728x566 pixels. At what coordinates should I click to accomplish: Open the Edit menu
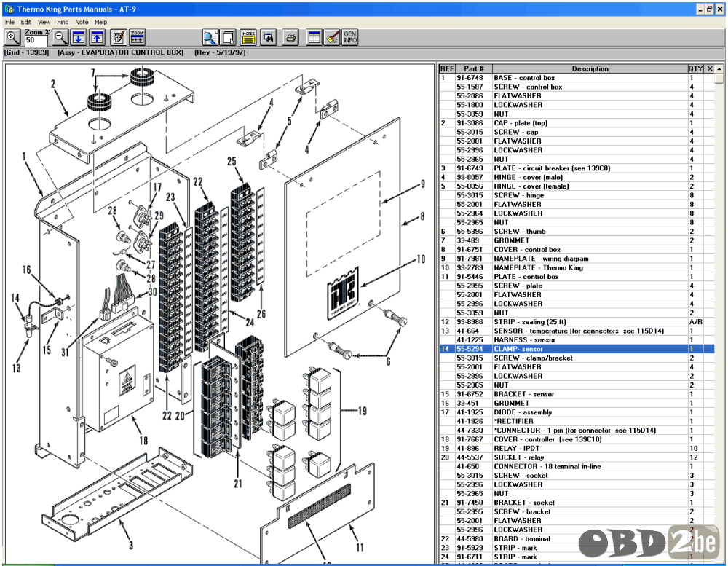tap(26, 22)
